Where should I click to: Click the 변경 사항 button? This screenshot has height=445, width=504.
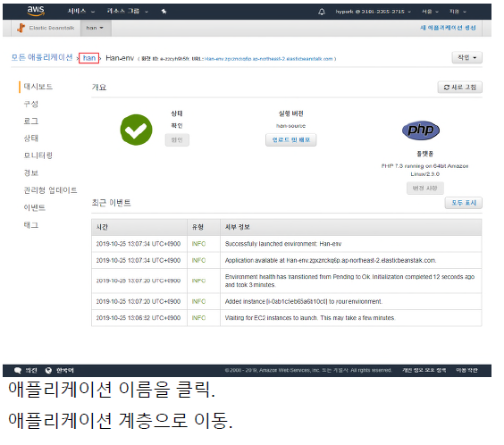coord(425,189)
